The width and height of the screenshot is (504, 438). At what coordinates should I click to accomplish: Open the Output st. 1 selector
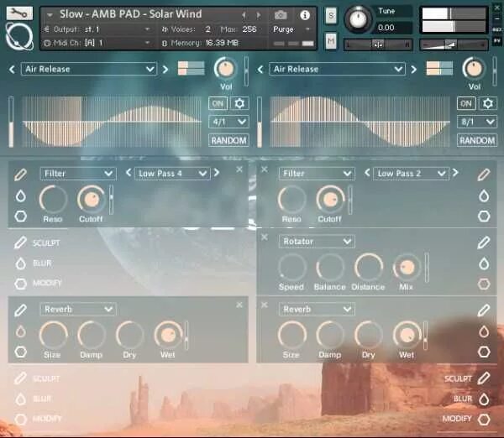97,29
